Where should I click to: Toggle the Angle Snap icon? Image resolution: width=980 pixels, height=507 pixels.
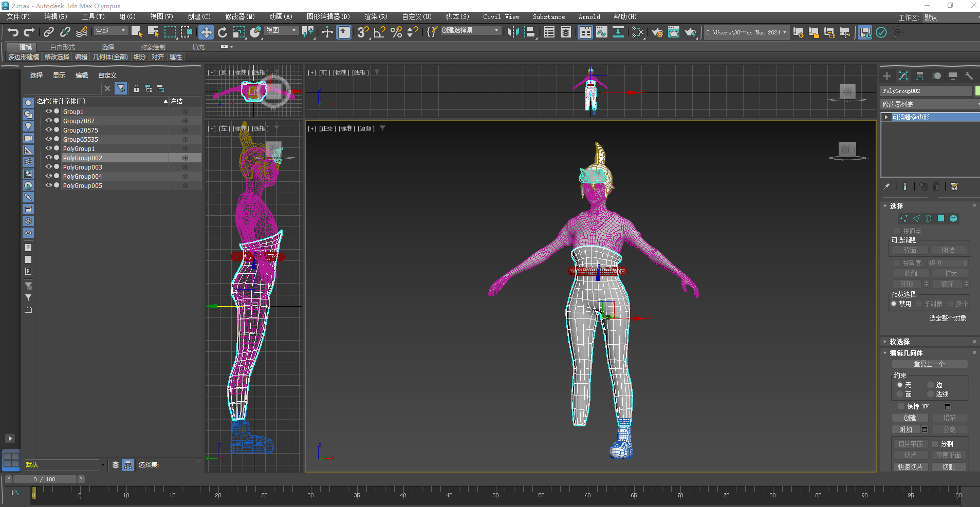(379, 32)
